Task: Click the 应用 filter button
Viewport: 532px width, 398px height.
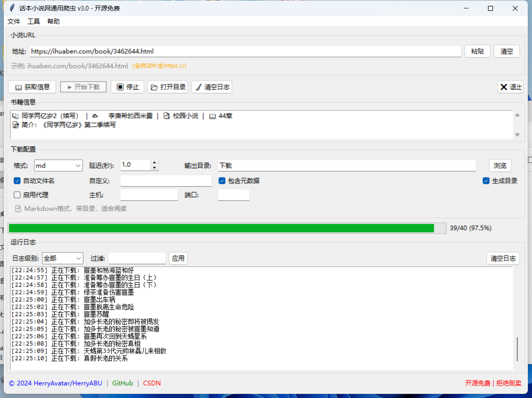Action: (178, 258)
